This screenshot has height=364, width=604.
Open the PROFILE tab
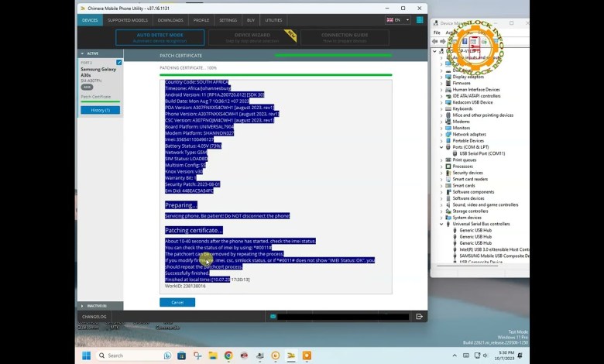click(201, 20)
